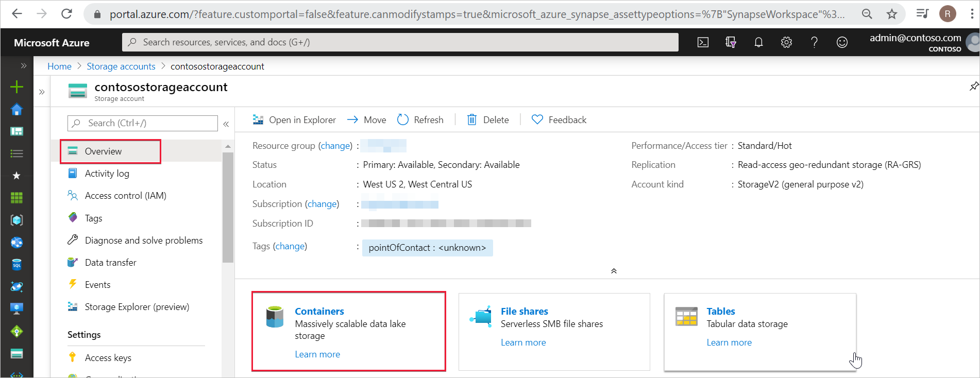
Task: Click change link next to Resource group
Action: coord(335,146)
